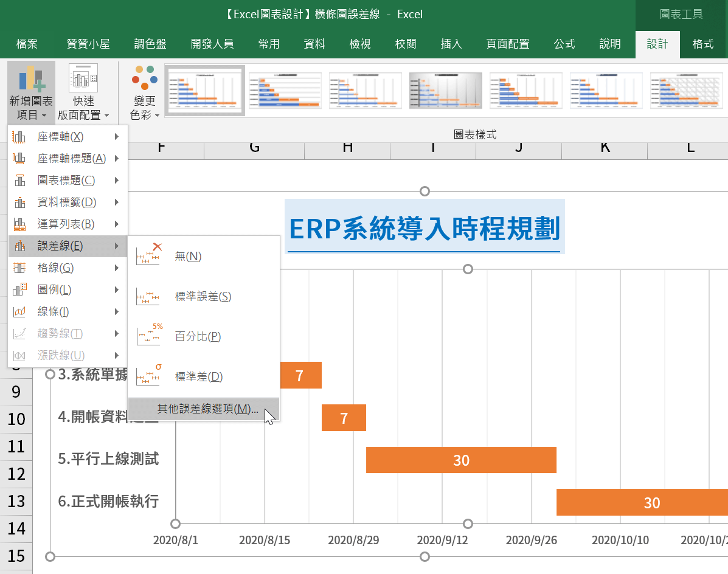Screen dimensions: 728x574
Task: Expand the 圖例(L) submenu arrow
Action: [117, 289]
